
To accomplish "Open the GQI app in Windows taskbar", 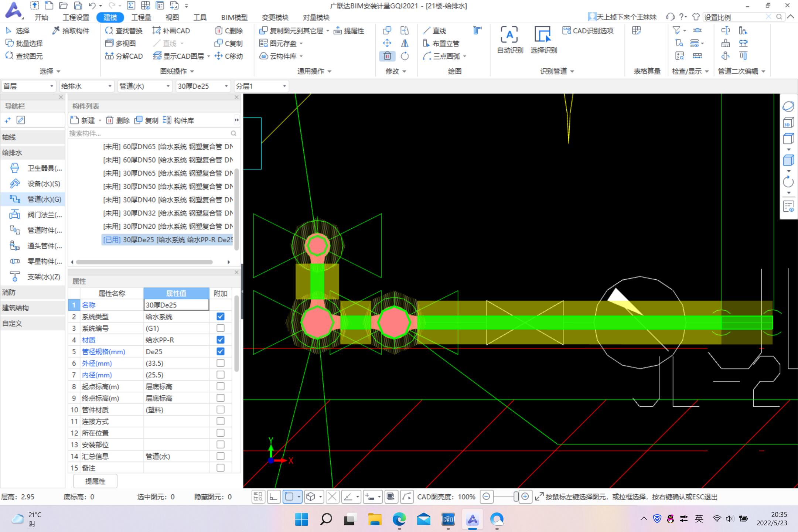I will (x=473, y=519).
